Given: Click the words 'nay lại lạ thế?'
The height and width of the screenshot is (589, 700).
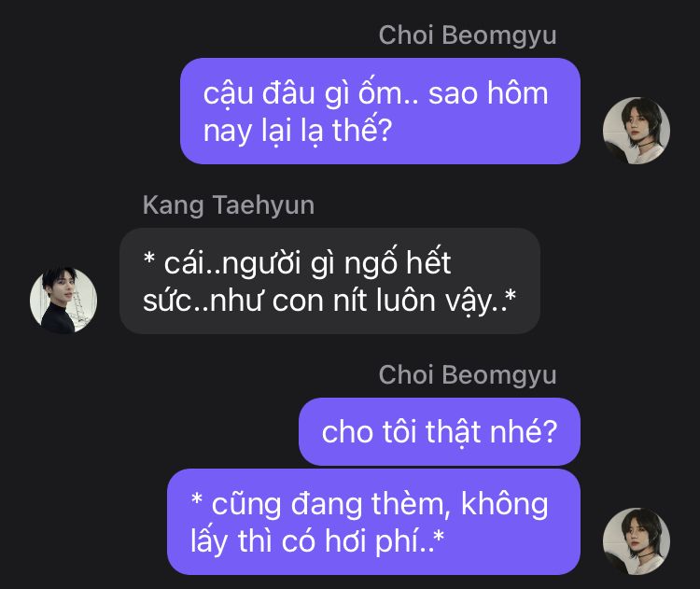Looking at the screenshot, I should [298, 131].
